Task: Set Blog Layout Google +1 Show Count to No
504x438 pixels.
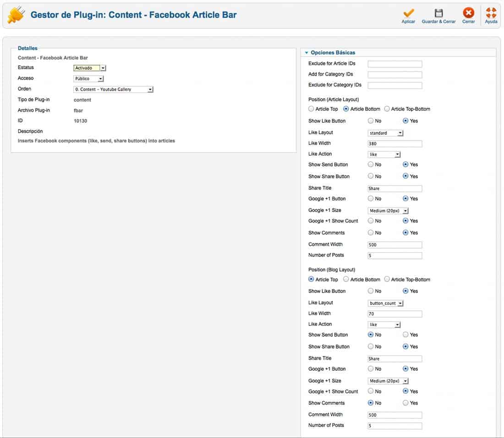Action: (x=371, y=391)
